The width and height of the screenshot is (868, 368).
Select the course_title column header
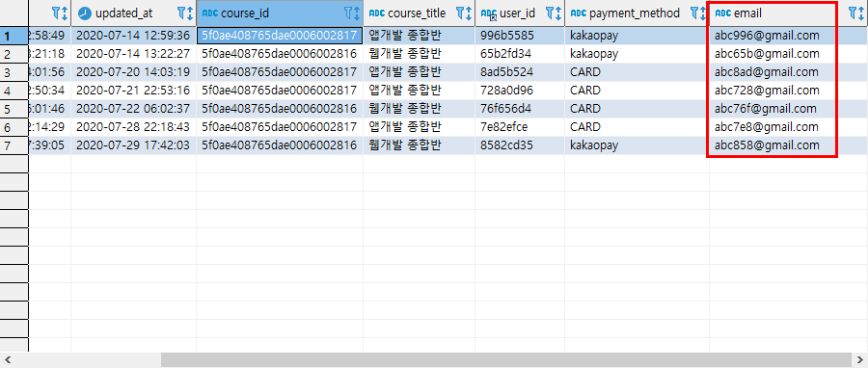[x=420, y=13]
